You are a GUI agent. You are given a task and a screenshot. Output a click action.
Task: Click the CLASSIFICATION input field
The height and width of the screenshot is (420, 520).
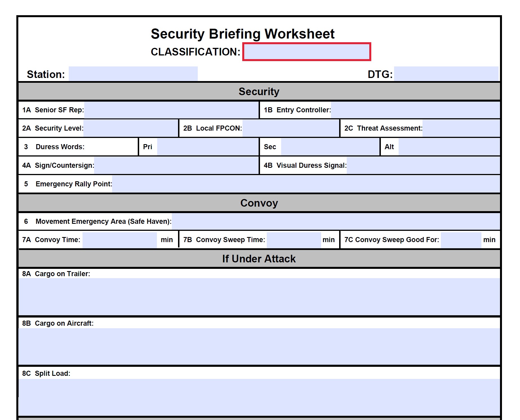(x=306, y=52)
